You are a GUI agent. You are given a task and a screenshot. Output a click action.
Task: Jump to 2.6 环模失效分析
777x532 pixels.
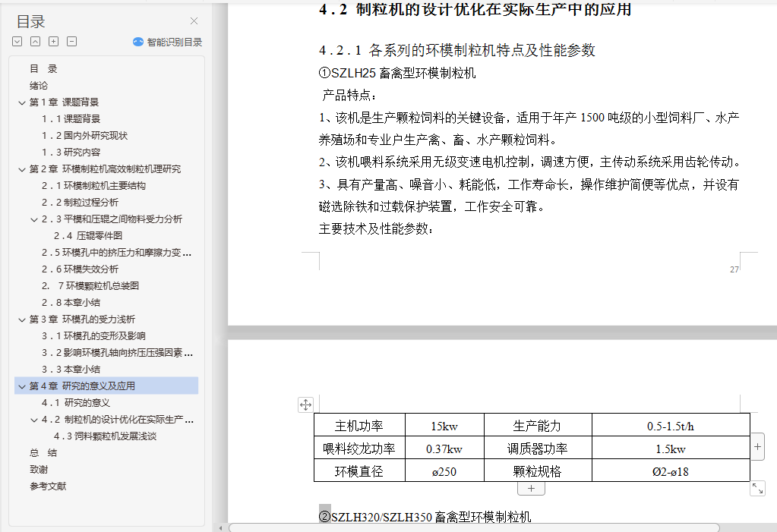(x=80, y=269)
